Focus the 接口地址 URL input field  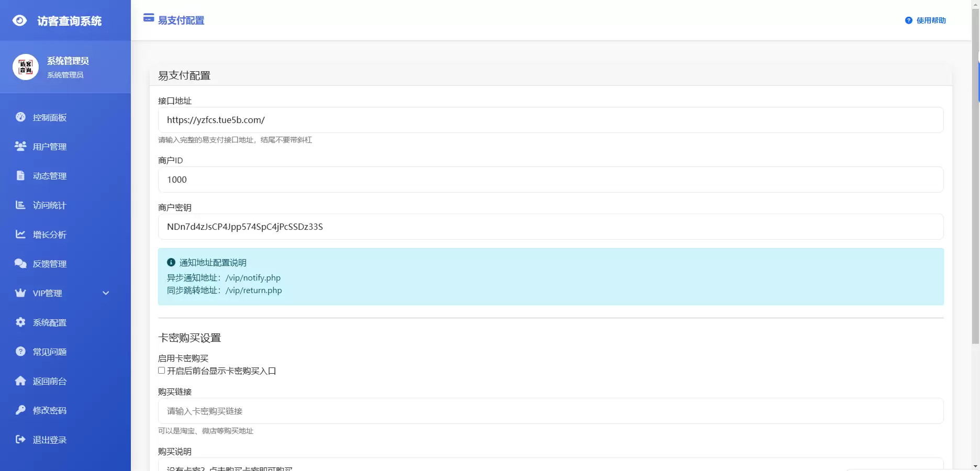(x=551, y=120)
